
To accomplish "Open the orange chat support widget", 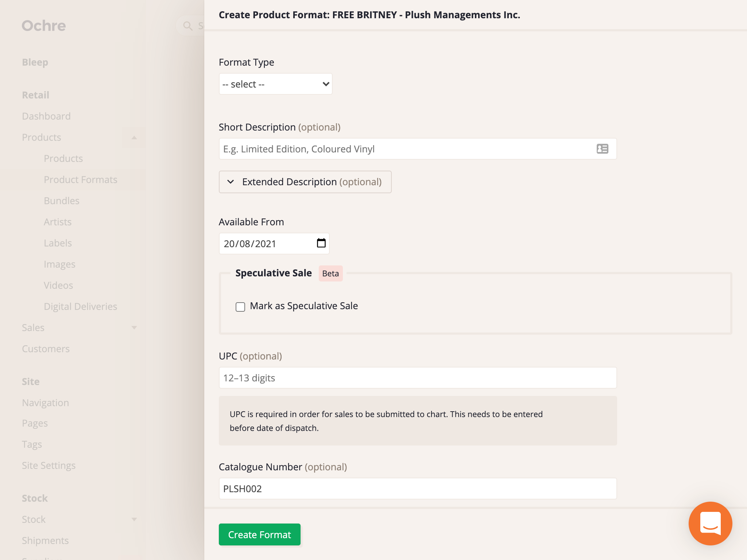I will point(710,523).
